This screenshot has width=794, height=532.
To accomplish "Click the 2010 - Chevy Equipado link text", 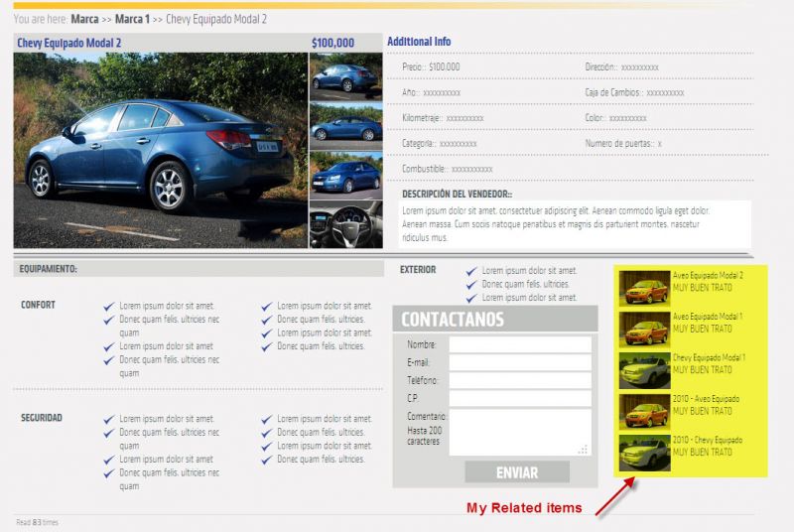I will 708,440.
